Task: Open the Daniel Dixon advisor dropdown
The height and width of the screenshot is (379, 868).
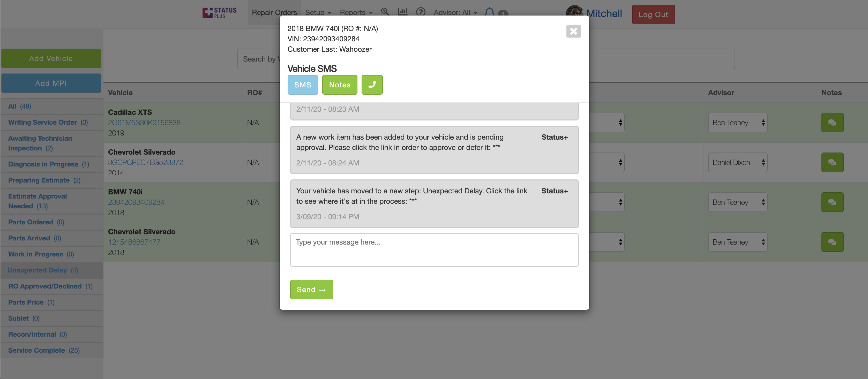Action: (x=737, y=162)
